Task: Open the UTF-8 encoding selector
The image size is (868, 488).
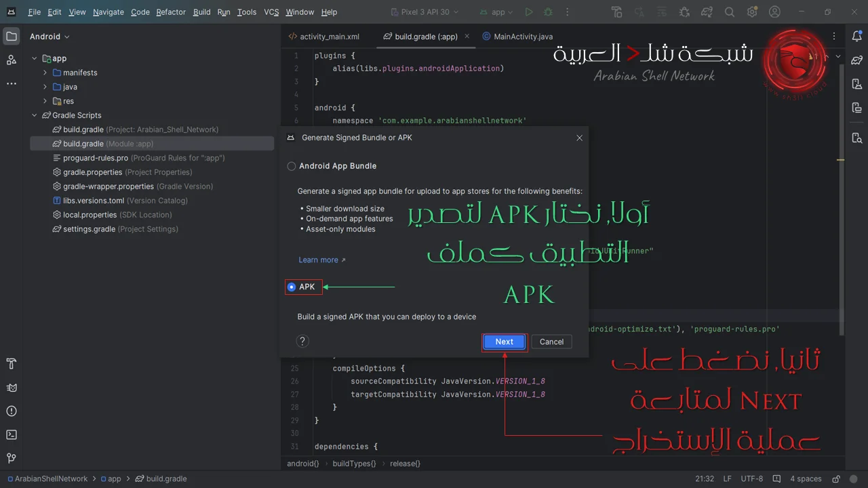Action: coord(751,479)
